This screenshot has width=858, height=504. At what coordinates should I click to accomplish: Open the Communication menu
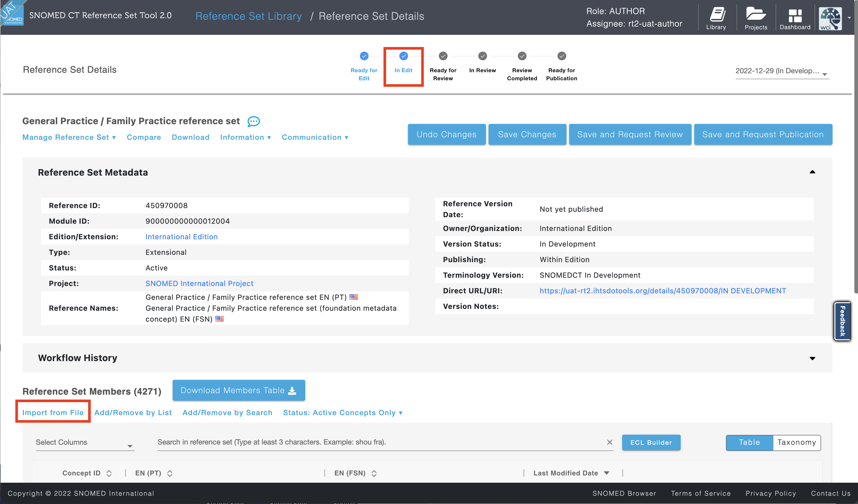click(315, 137)
